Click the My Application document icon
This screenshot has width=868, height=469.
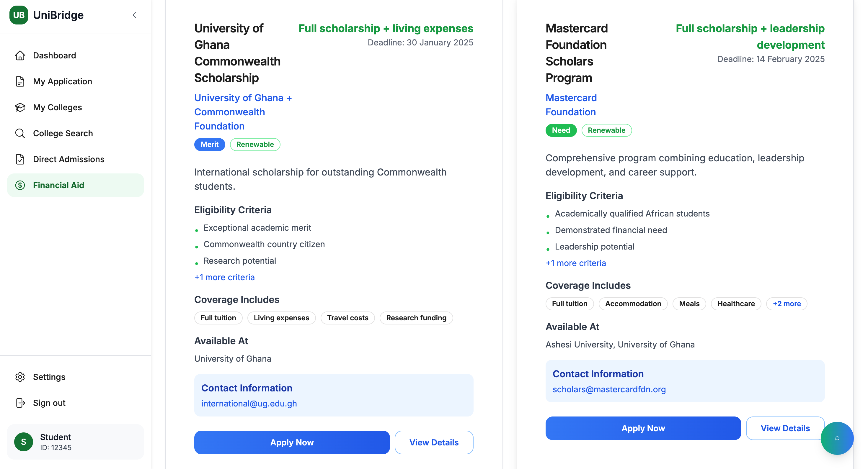[20, 81]
